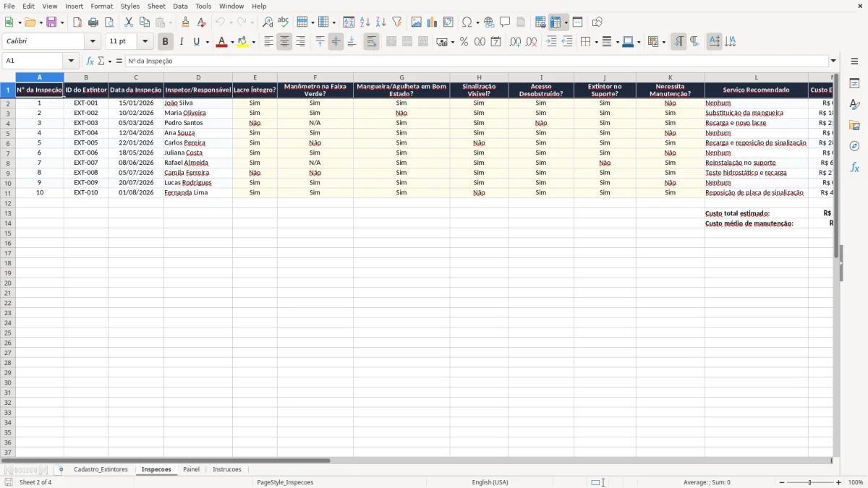Apply the red font color swatch
868x488 pixels.
[x=222, y=42]
